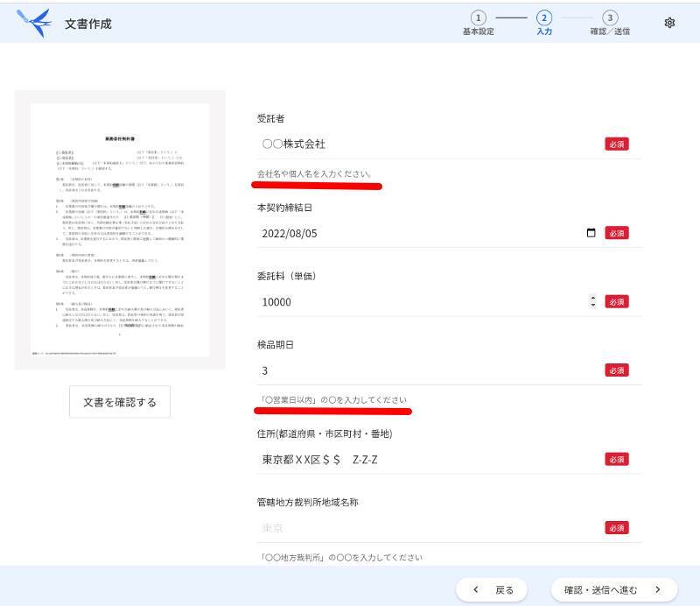Click 戻る button to go back
Viewport: 700px width, 606px height.
coord(492,589)
